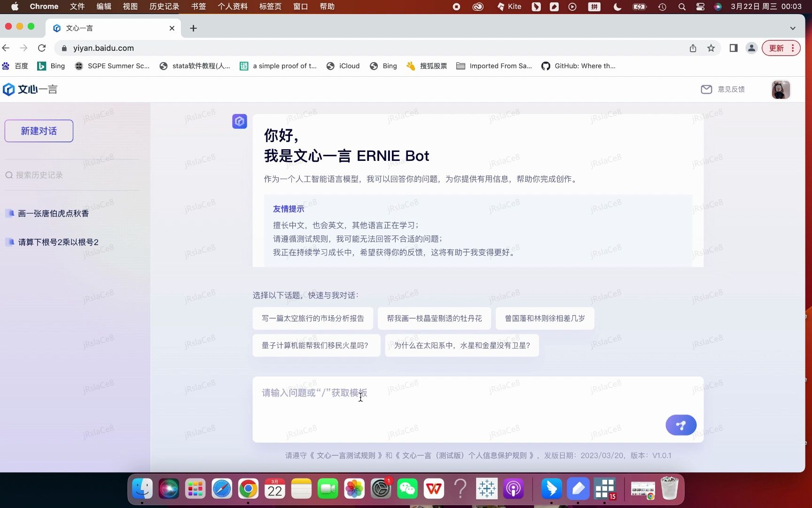Open the 书签 menu
Viewport: 812px width, 508px height.
pyautogui.click(x=198, y=7)
